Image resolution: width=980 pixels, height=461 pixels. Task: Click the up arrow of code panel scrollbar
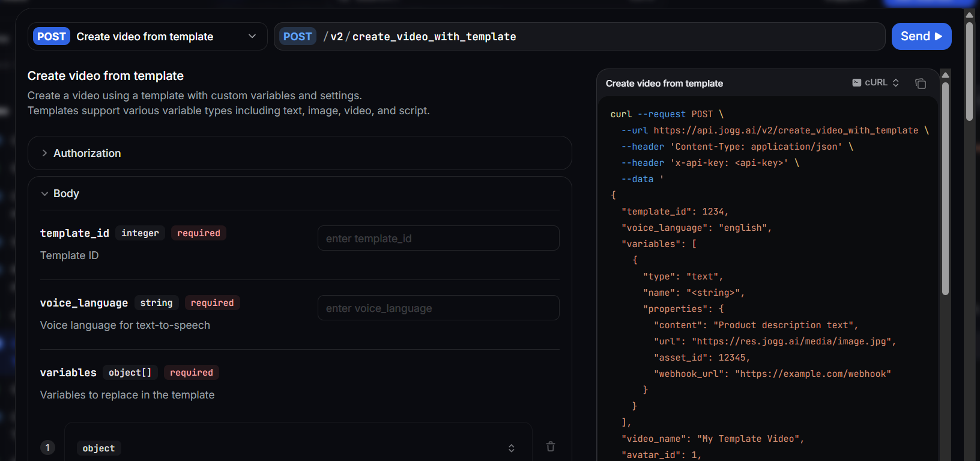[945, 75]
